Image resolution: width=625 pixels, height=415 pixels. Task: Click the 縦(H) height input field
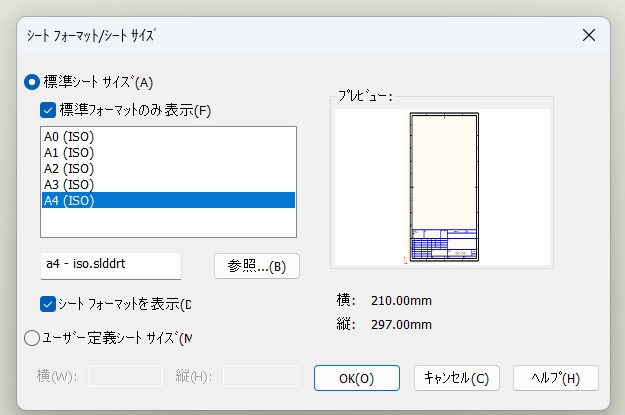(x=260, y=376)
